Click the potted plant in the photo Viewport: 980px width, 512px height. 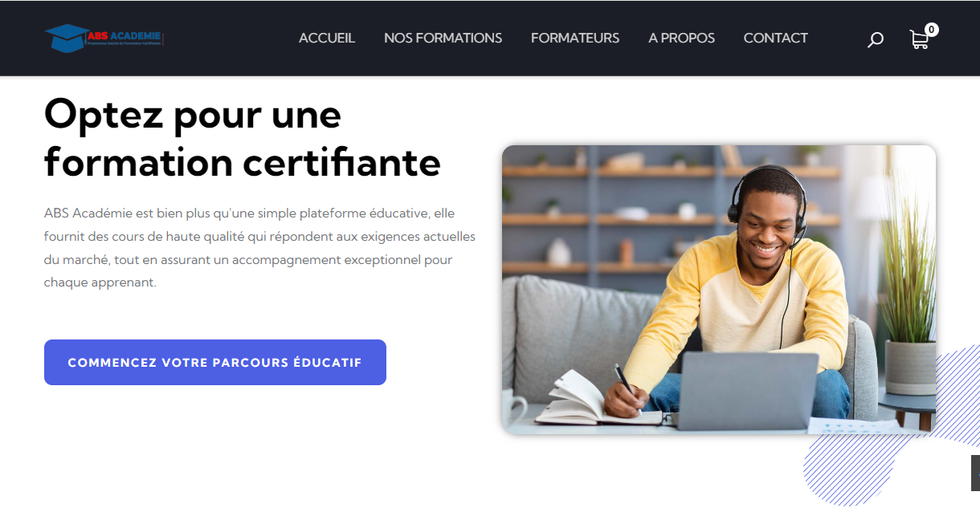click(x=908, y=297)
